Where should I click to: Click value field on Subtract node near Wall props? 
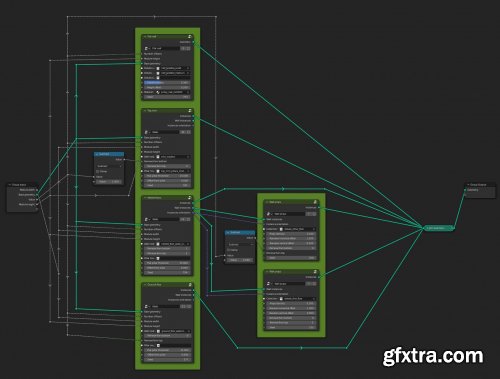tap(240, 260)
